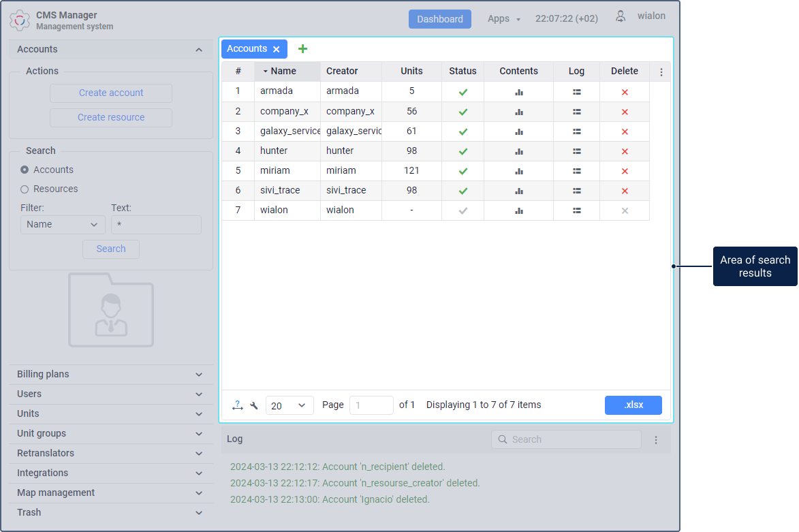Image resolution: width=799 pixels, height=532 pixels.
Task: Click the Dashboard button
Action: 440,19
